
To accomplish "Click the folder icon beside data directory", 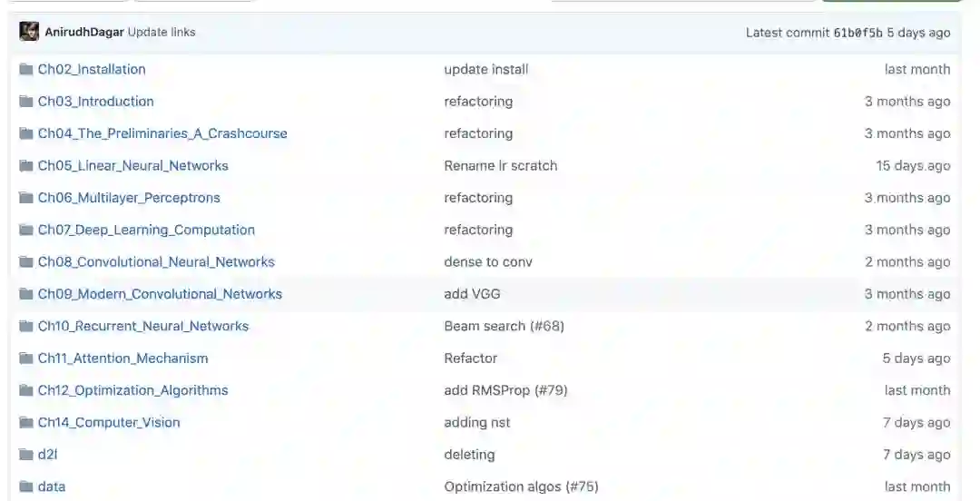I will tap(26, 486).
